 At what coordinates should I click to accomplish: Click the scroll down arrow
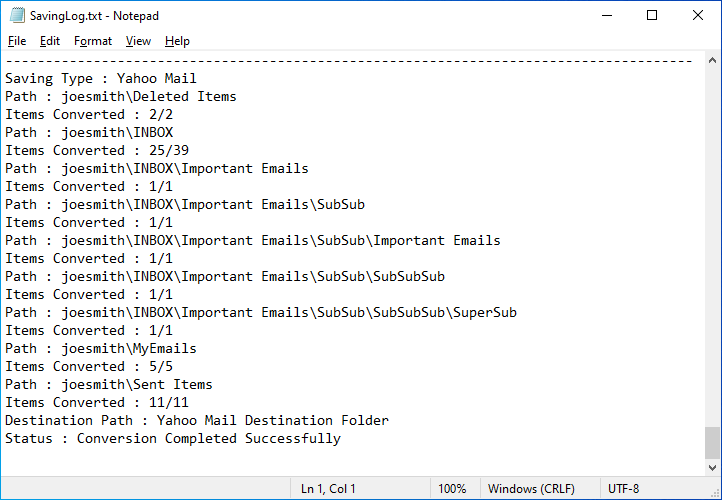(x=712, y=468)
